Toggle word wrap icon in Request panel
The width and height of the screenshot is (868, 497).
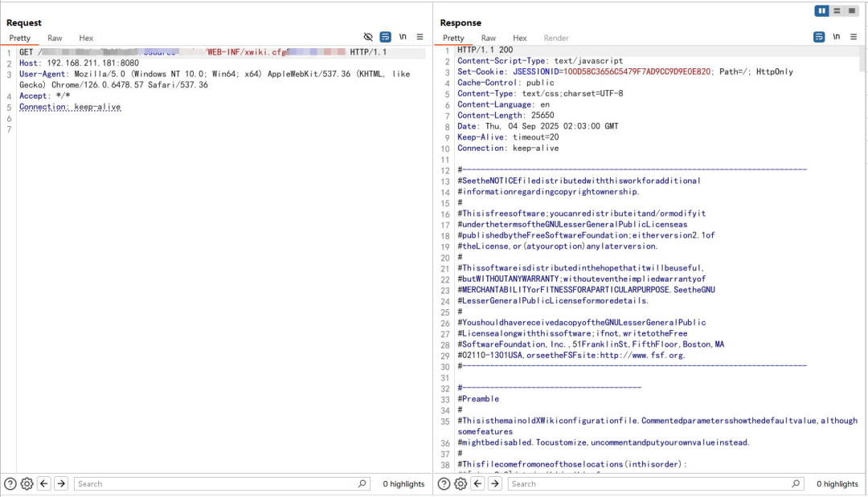(x=385, y=37)
